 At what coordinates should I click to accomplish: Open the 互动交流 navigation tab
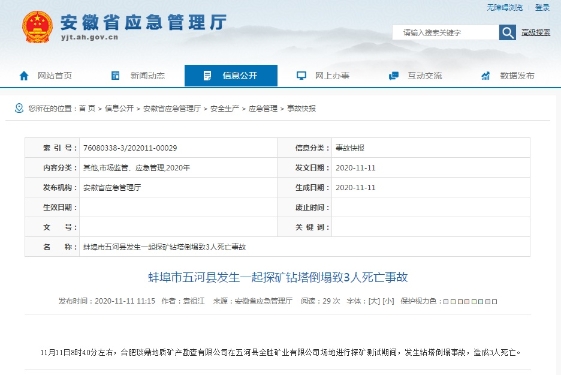point(415,76)
